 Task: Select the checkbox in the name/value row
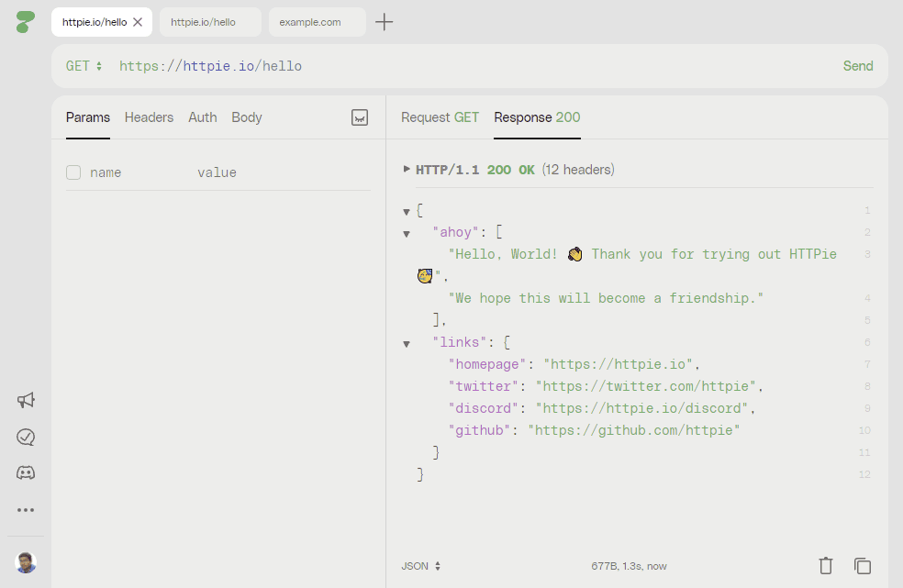[73, 172]
